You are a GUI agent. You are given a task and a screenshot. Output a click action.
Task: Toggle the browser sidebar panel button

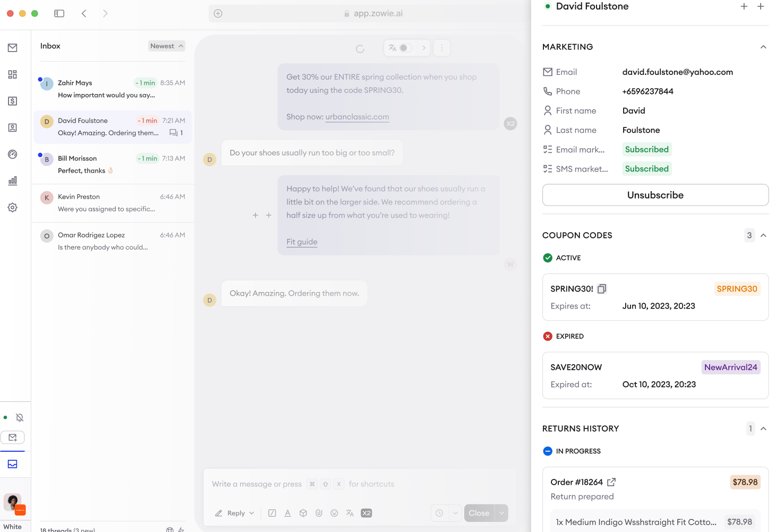[59, 13]
